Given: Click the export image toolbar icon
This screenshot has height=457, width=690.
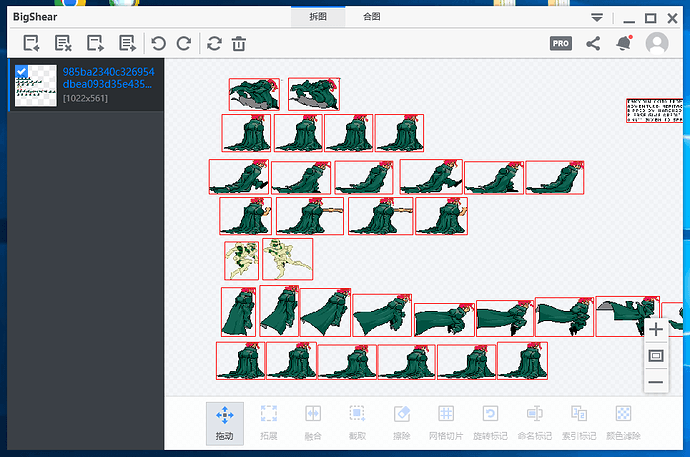Looking at the screenshot, I should tap(95, 43).
